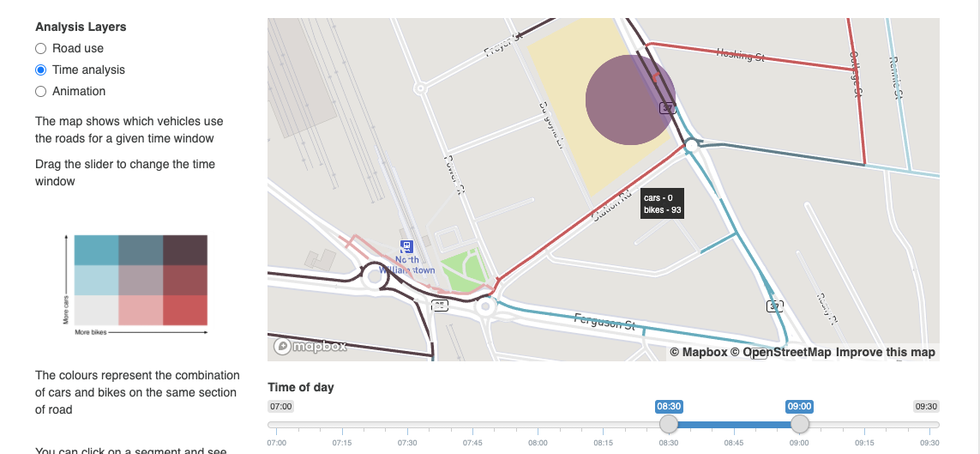Choose the Animation layer radio button
The width and height of the screenshot is (980, 454).
40,91
